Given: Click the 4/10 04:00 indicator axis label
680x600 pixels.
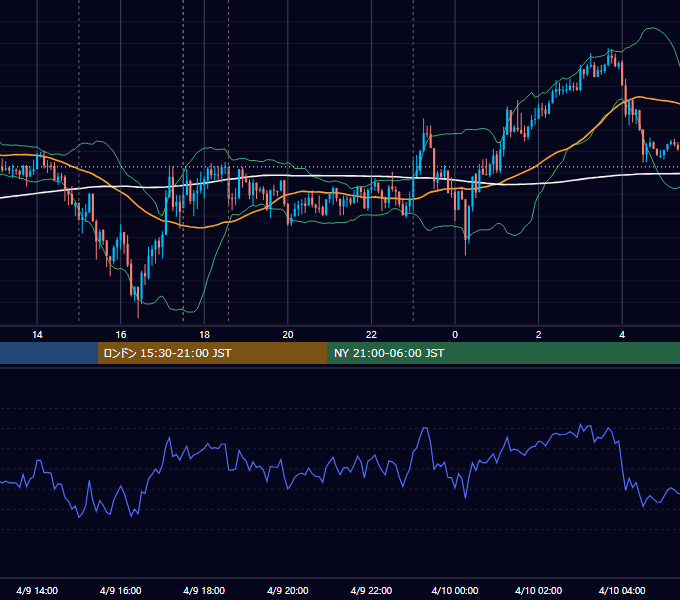Looking at the screenshot, I should (x=622, y=590).
